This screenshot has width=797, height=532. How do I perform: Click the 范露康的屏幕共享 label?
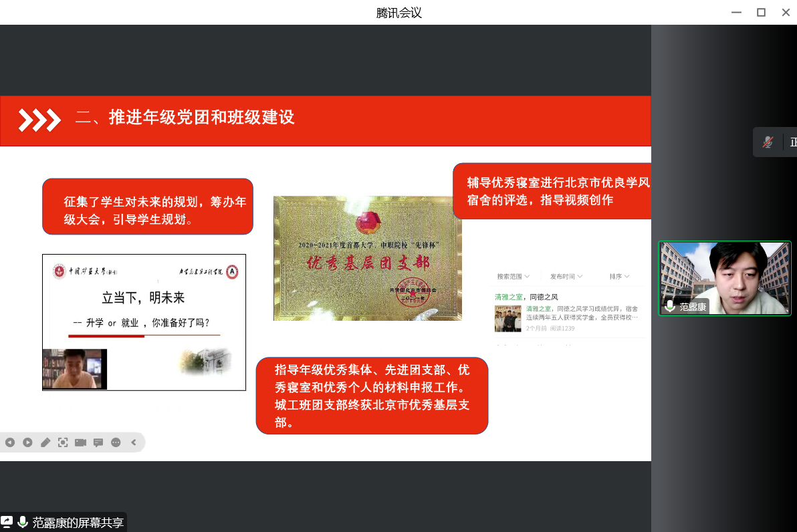pyautogui.click(x=78, y=523)
